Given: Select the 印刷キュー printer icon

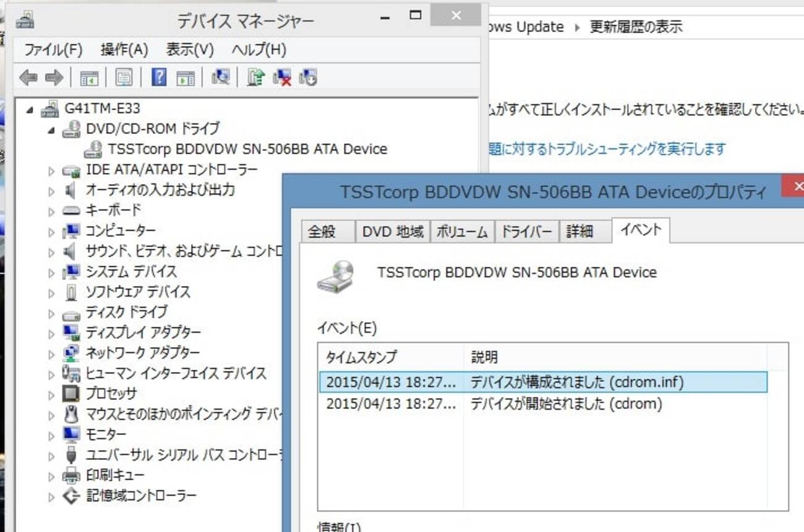Looking at the screenshot, I should pyautogui.click(x=72, y=475).
